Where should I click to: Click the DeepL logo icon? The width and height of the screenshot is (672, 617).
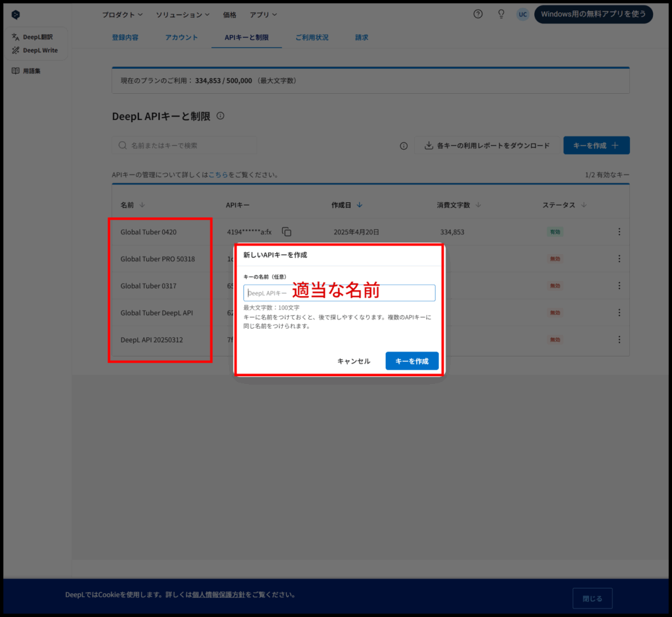(16, 14)
